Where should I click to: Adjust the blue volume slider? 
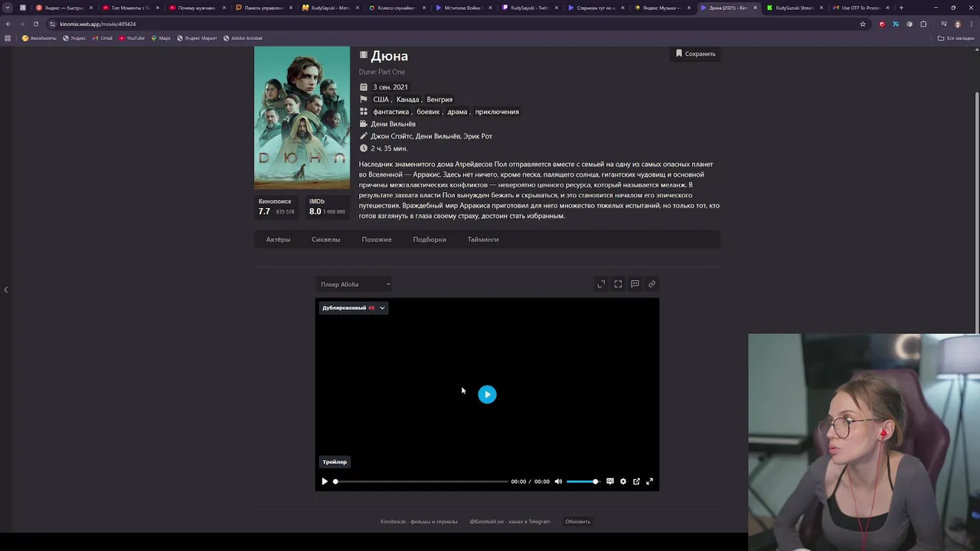point(582,481)
